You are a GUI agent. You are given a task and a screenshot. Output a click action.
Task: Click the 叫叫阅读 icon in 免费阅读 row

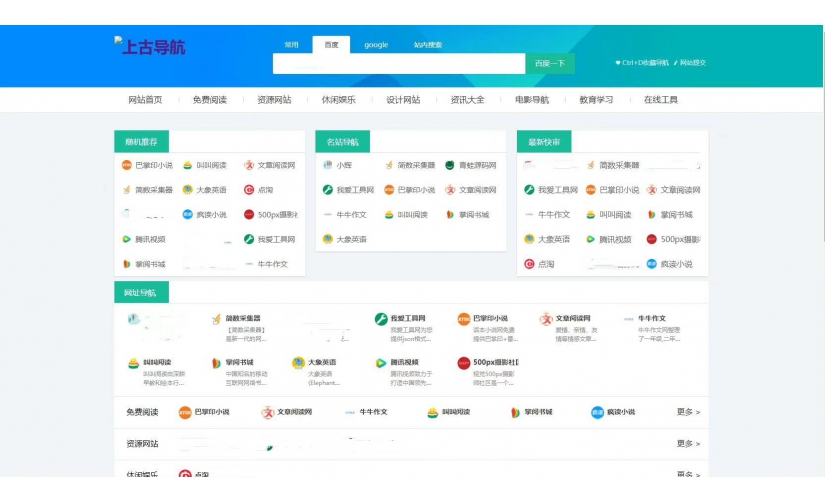coord(432,412)
